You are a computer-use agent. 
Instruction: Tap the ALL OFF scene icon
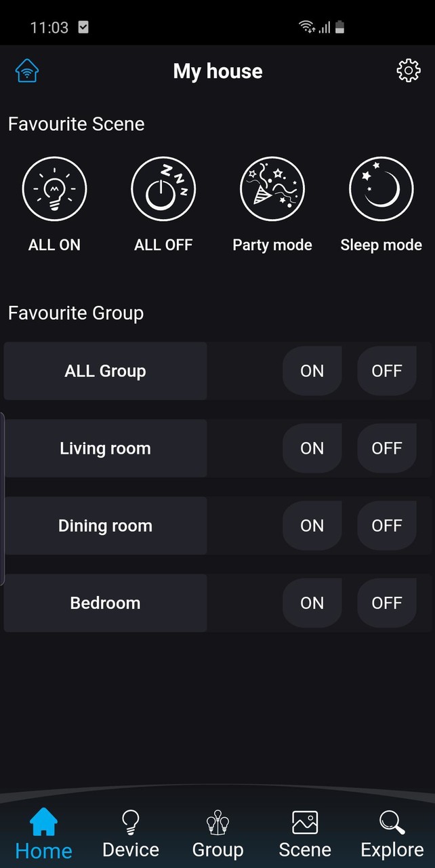(163, 189)
